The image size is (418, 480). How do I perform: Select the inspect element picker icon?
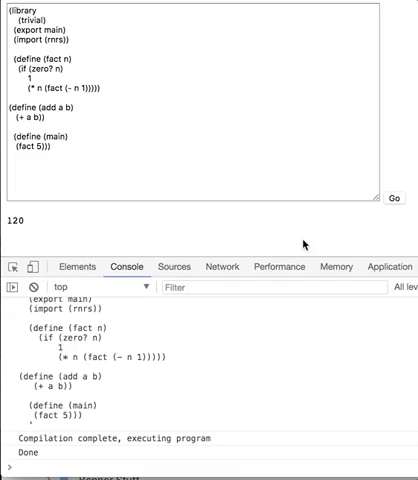click(x=13, y=267)
